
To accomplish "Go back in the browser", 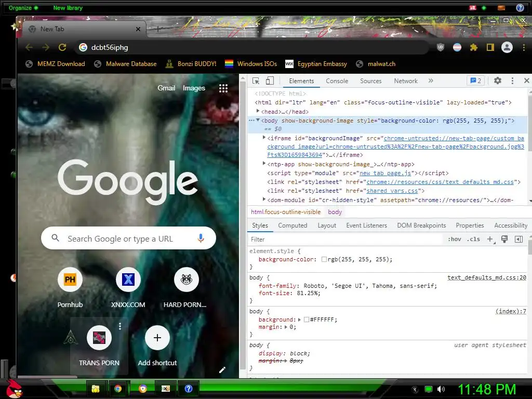I will [29, 47].
